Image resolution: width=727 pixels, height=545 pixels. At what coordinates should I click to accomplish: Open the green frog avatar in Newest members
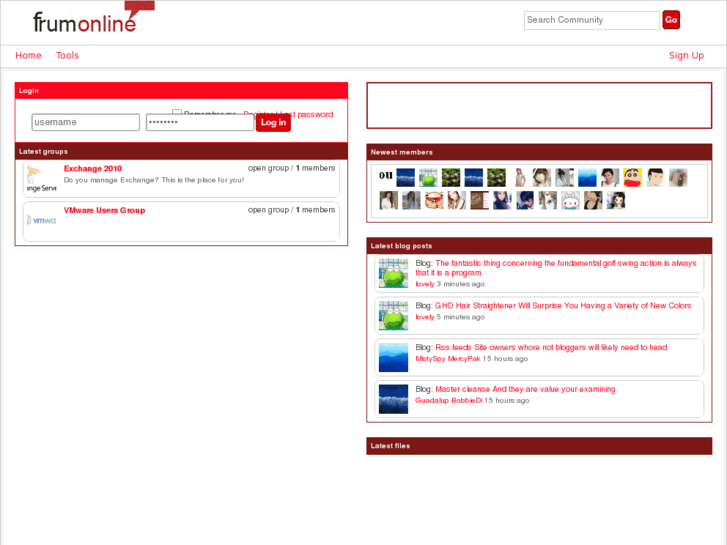428,178
